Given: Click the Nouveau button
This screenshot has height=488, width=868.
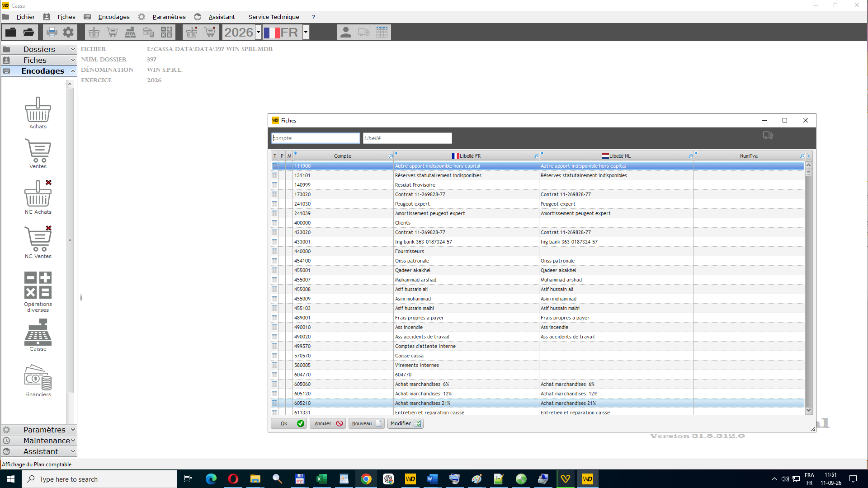Looking at the screenshot, I should coord(367,423).
